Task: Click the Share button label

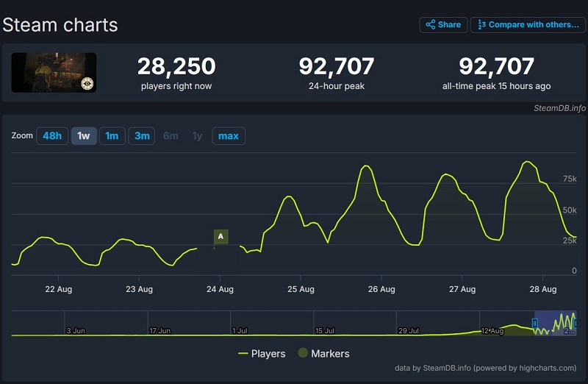Action: tap(449, 25)
